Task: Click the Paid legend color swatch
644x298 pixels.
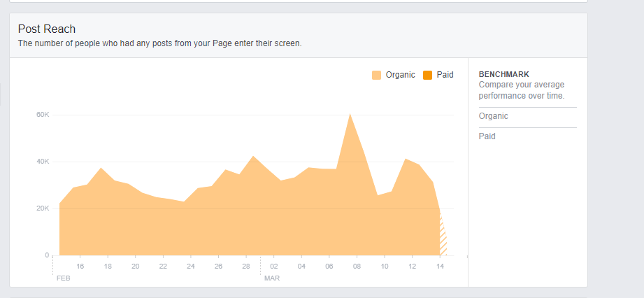Action: pos(427,76)
